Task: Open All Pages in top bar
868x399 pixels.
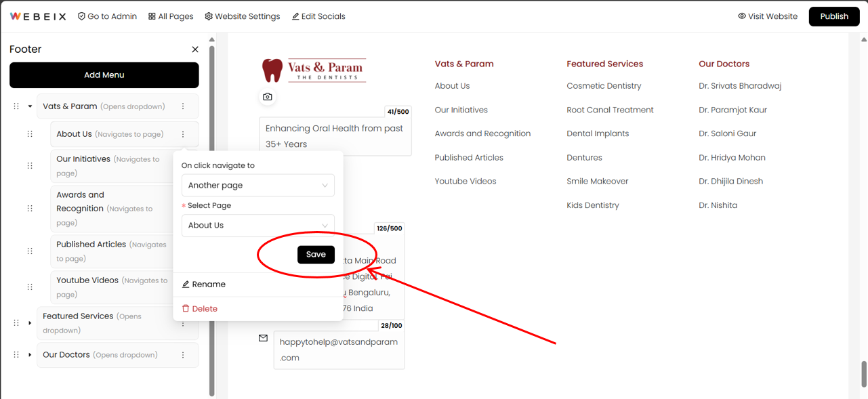Action: coord(171,16)
